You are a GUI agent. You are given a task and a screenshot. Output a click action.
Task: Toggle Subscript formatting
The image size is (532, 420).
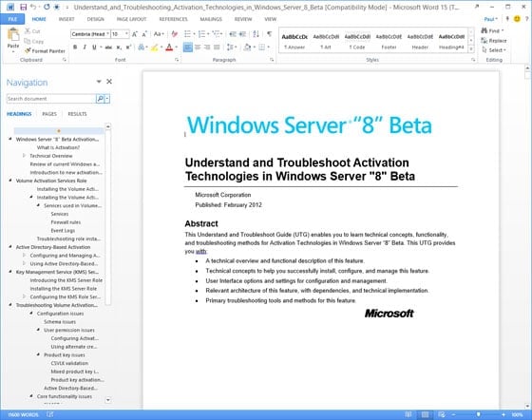(x=119, y=48)
